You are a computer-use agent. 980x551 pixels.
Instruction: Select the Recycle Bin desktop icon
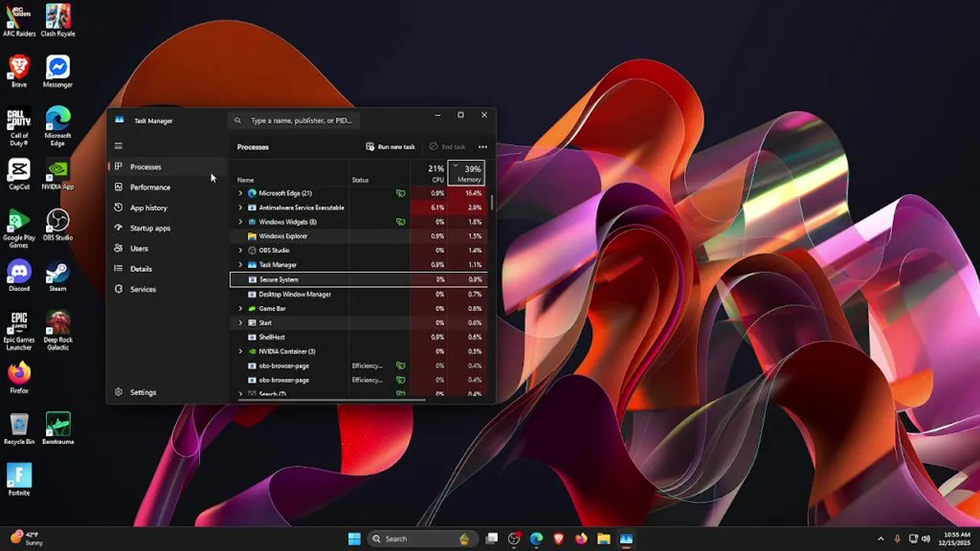click(19, 429)
